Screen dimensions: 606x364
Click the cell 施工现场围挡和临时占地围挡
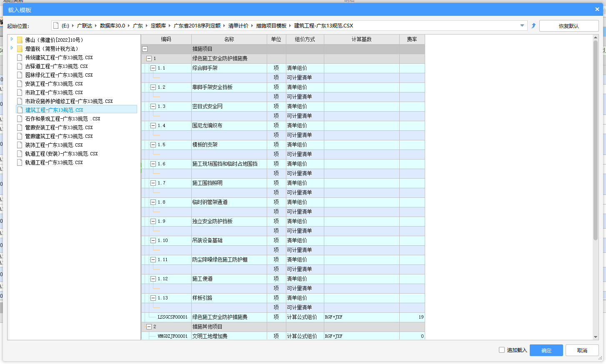click(x=229, y=164)
